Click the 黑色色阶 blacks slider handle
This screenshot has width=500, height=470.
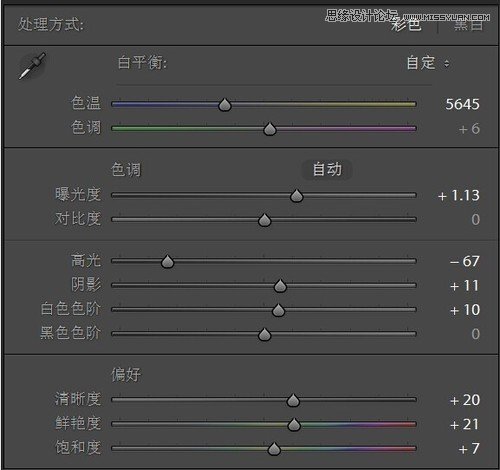[265, 334]
